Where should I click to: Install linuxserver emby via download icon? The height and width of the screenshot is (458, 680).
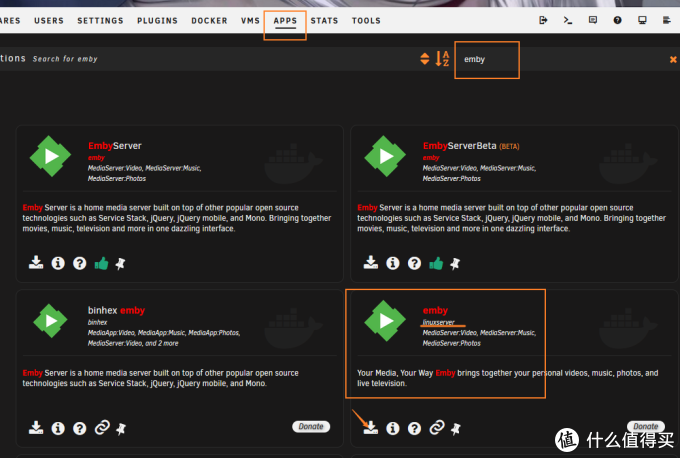pyautogui.click(x=371, y=428)
